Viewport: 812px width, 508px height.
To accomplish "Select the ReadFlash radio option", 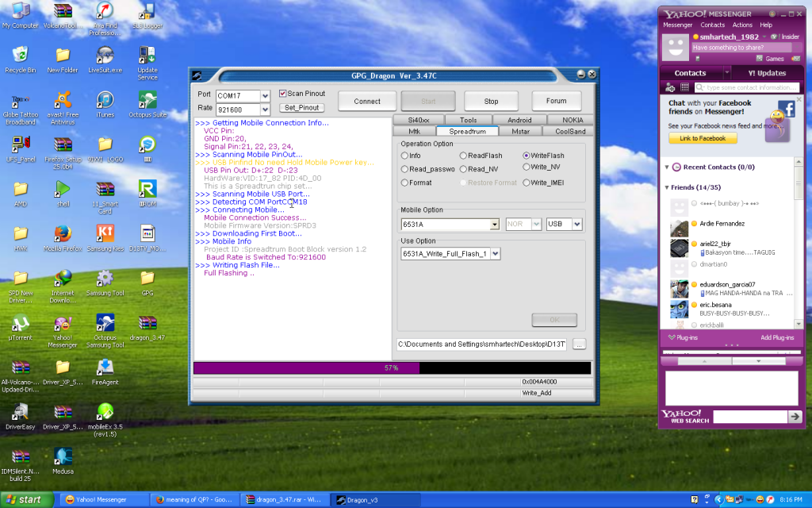I will 463,156.
